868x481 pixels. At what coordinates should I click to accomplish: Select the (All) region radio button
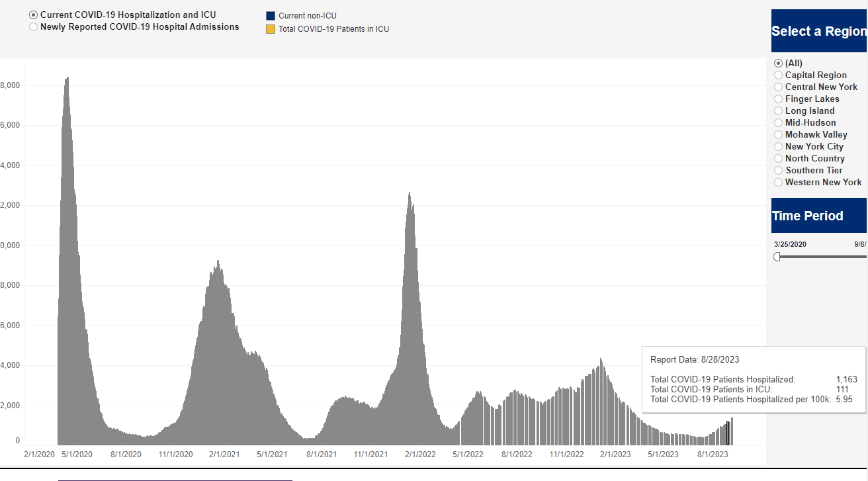coord(778,64)
